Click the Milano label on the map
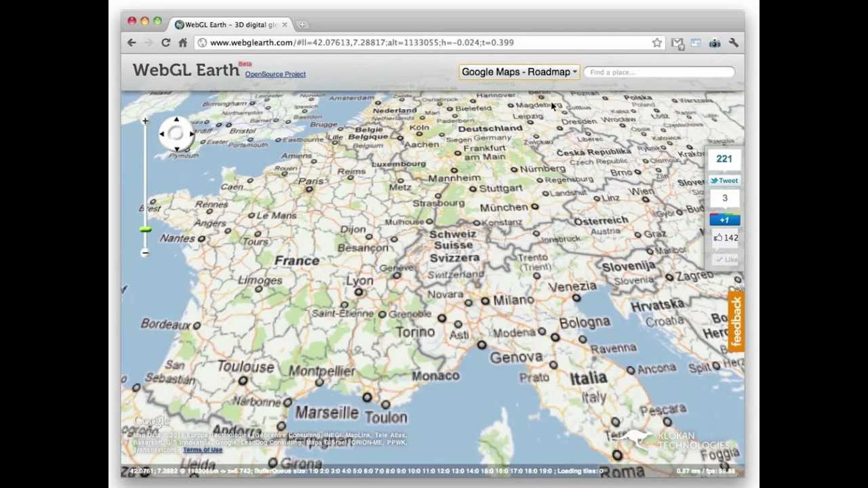This screenshot has width=868, height=488. [513, 300]
